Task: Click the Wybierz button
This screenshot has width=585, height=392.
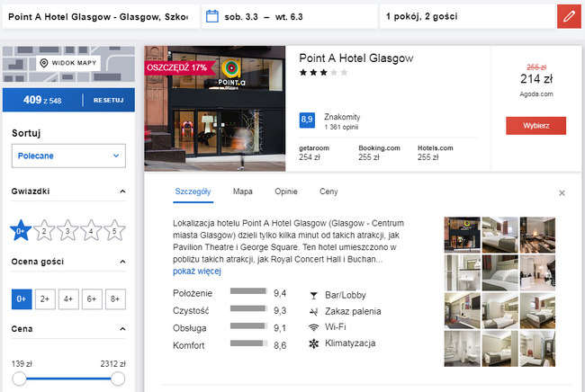Action: (x=535, y=126)
